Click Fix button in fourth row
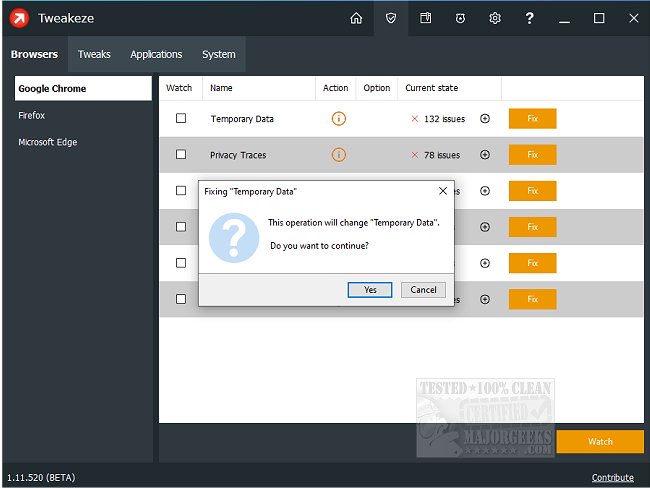The image size is (650, 488). tap(532, 227)
